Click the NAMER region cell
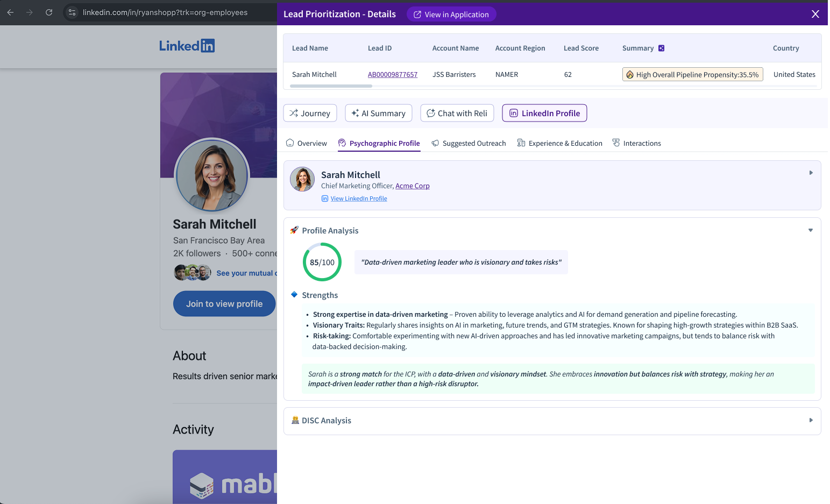 click(507, 75)
